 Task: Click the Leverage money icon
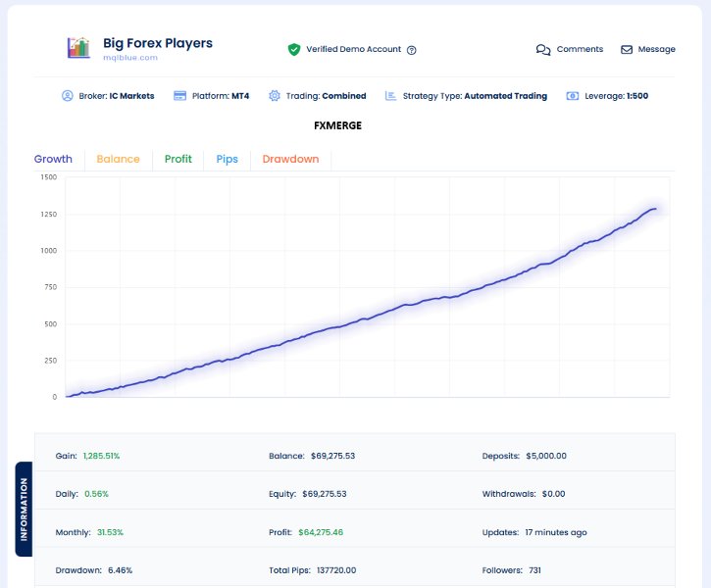point(573,96)
